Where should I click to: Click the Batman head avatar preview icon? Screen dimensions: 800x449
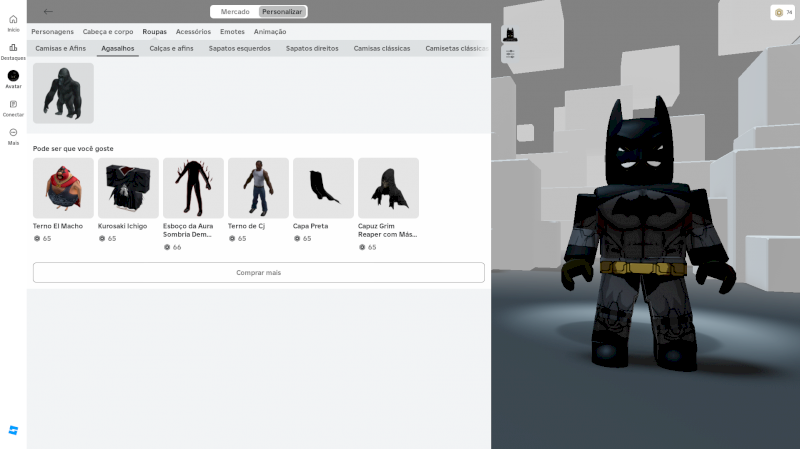510,35
